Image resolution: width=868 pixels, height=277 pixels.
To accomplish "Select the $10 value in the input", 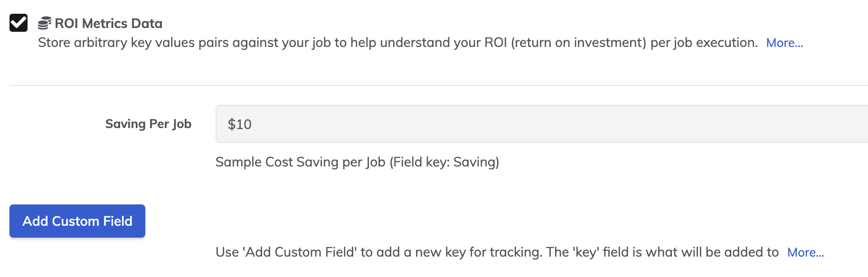I will (239, 123).
